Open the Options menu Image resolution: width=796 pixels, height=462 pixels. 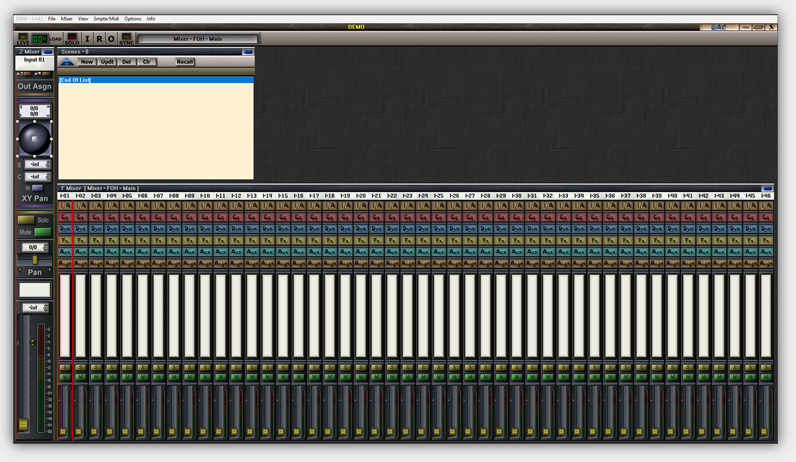pos(132,18)
